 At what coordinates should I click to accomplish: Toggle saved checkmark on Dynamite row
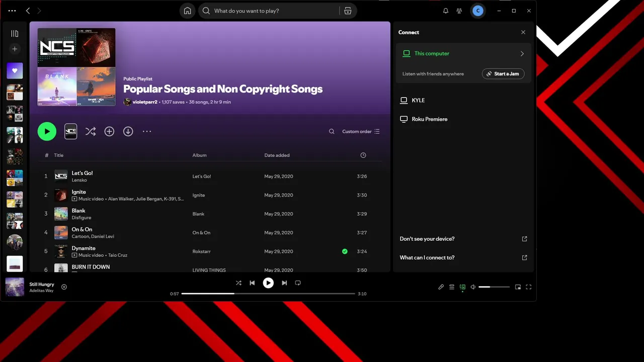click(x=345, y=251)
